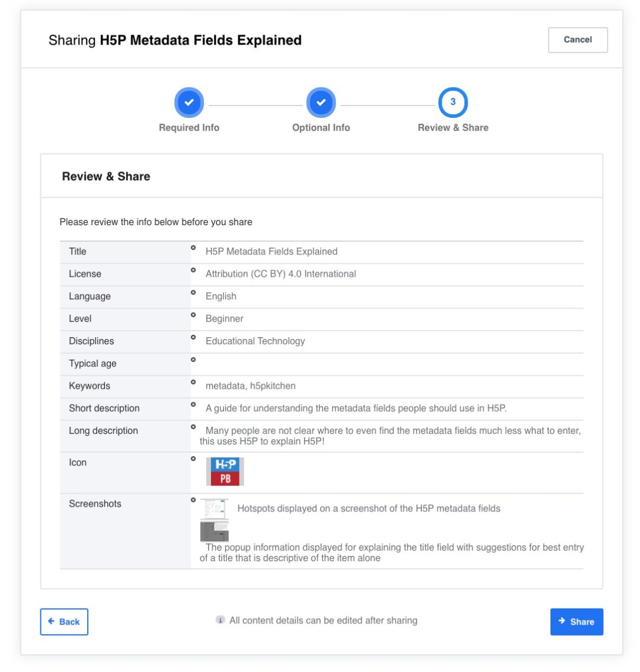Click the Optional Info step label
Image resolution: width=640 pixels, height=672 pixels.
pos(321,127)
